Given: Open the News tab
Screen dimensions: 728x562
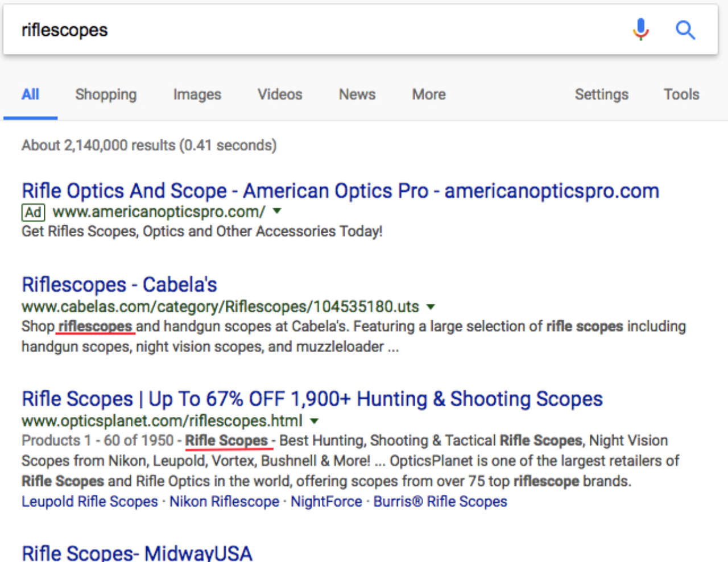Looking at the screenshot, I should pyautogui.click(x=357, y=94).
